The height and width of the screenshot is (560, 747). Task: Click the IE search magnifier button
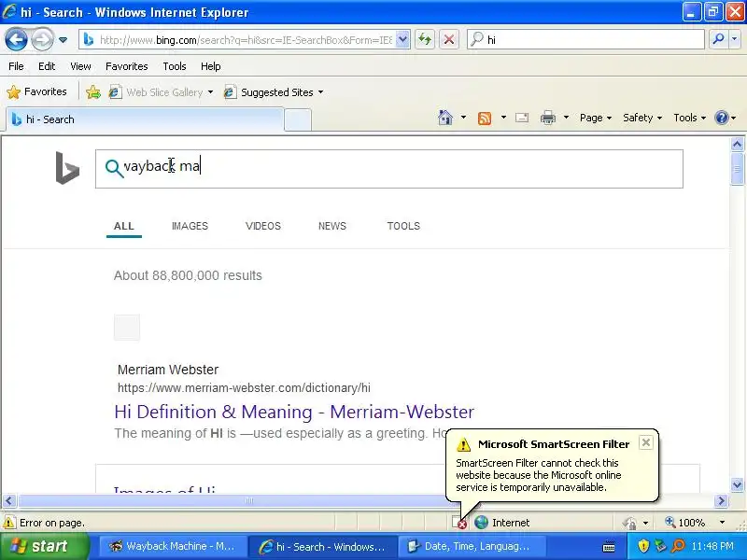tap(718, 39)
